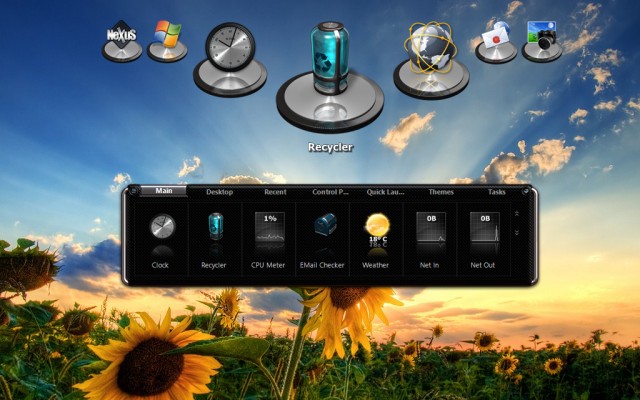Image resolution: width=640 pixels, height=400 pixels.
Task: Switch to the Main tab
Action: (x=164, y=191)
